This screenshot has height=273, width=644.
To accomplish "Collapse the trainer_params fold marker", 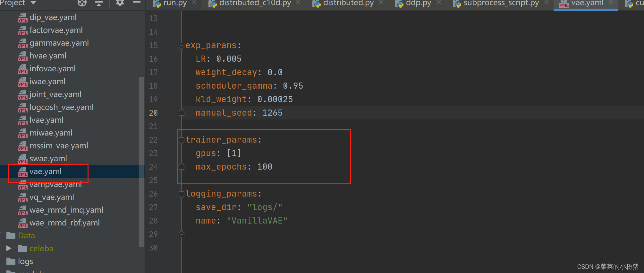I will 182,140.
